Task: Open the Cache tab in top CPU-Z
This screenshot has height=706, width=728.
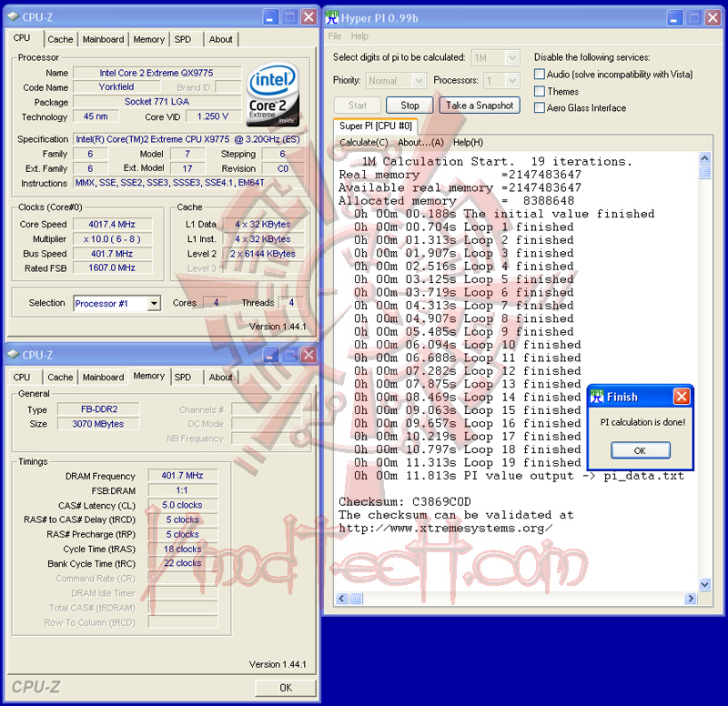Action: (x=60, y=39)
